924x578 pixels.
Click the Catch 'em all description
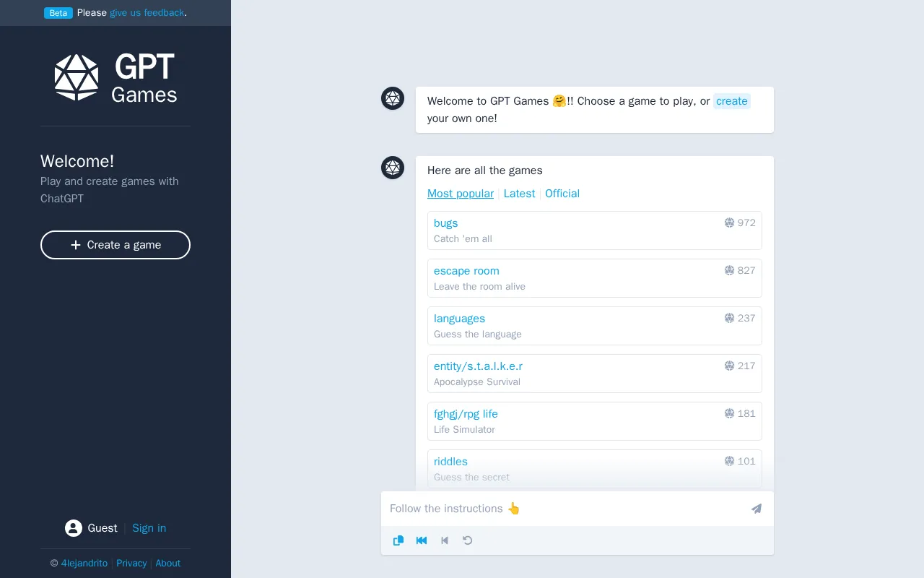pos(463,239)
